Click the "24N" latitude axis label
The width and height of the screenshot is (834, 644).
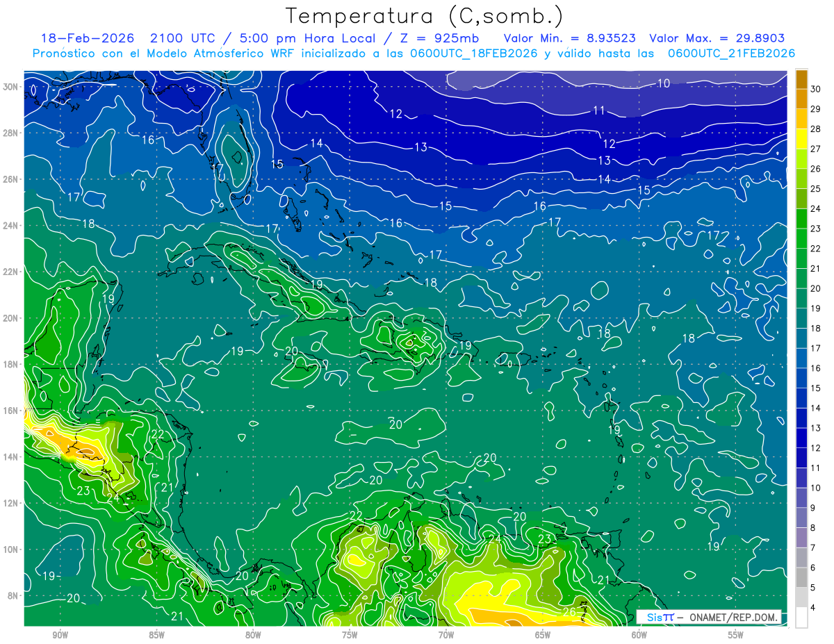(10, 226)
